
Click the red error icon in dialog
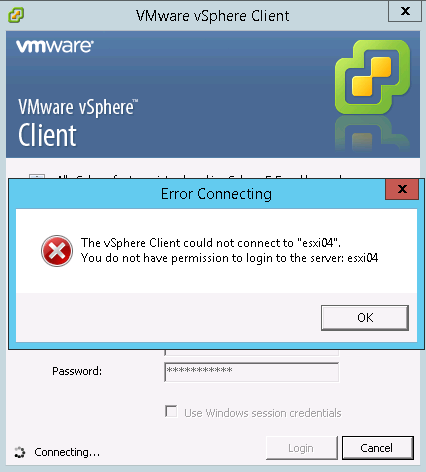click(57, 251)
